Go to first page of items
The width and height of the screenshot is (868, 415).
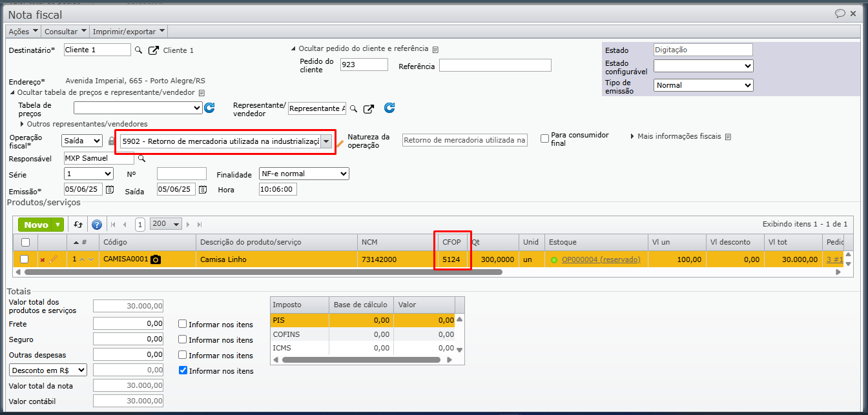(x=114, y=225)
